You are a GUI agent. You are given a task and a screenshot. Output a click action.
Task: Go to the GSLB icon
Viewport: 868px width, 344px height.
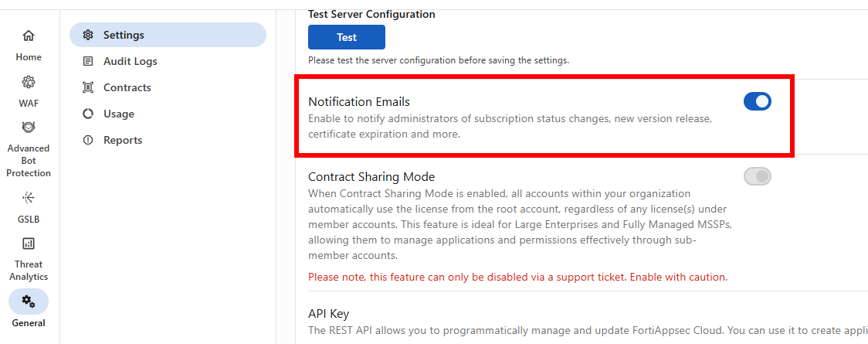pyautogui.click(x=29, y=198)
